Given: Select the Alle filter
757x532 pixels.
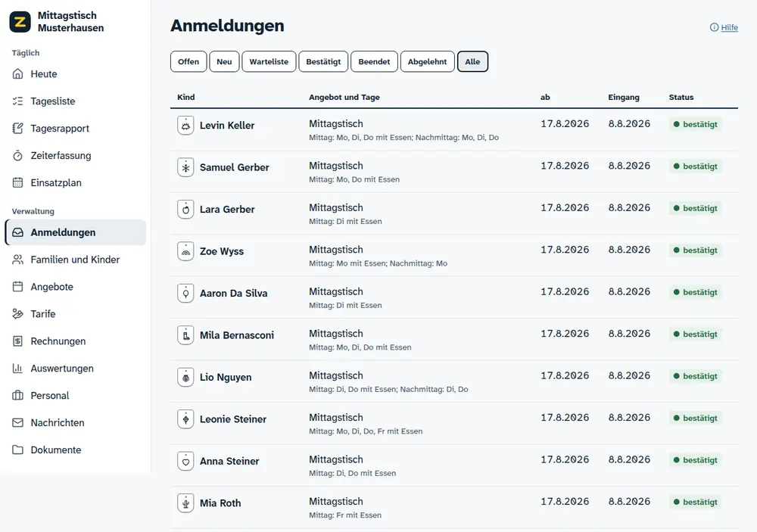Looking at the screenshot, I should [x=472, y=62].
